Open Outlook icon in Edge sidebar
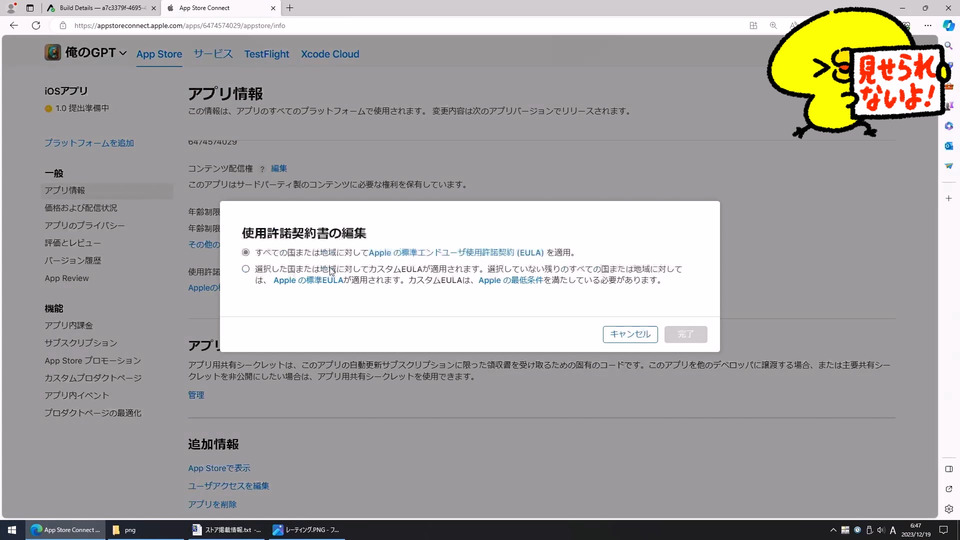The image size is (960, 540). pyautogui.click(x=948, y=146)
